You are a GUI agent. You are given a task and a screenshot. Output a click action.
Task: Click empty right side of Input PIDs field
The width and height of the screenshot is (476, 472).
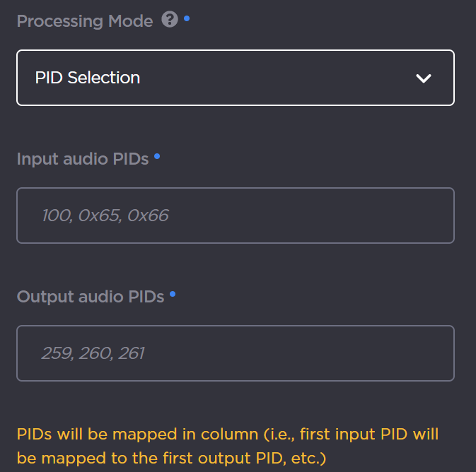point(368,216)
